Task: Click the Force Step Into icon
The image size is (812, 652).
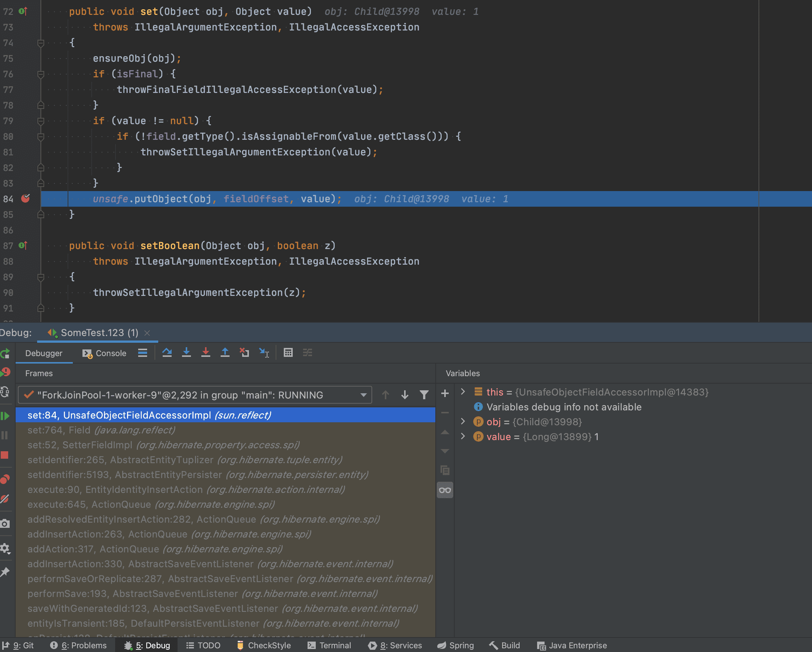Action: [206, 353]
